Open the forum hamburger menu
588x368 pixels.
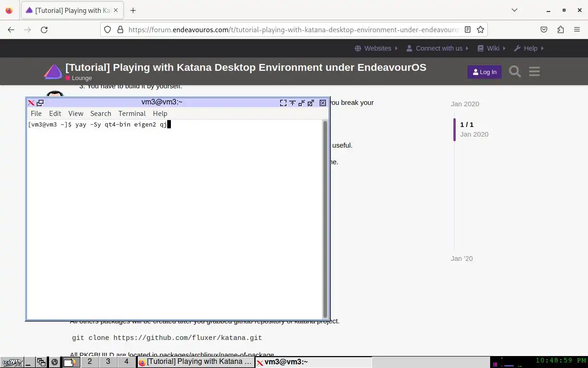pos(534,72)
